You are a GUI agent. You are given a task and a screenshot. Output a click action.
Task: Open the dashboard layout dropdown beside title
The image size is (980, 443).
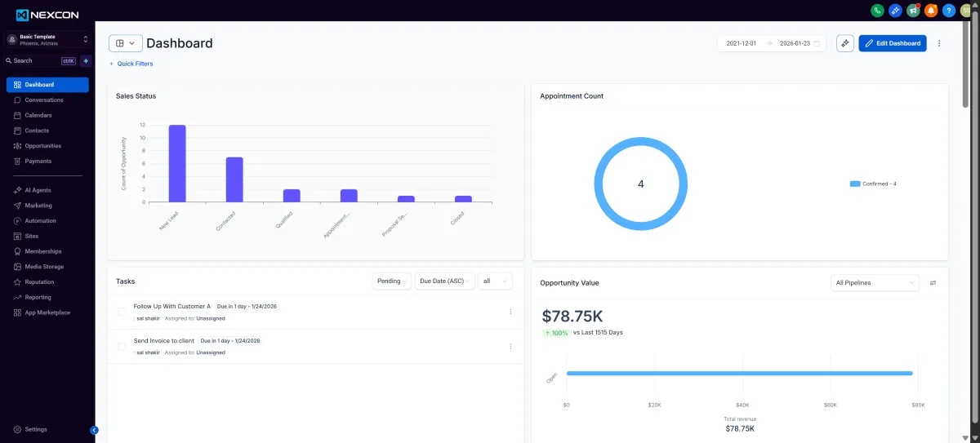coord(126,43)
